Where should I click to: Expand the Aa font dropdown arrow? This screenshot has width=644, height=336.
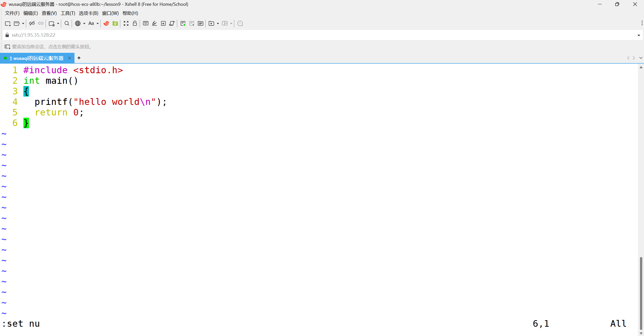[97, 23]
